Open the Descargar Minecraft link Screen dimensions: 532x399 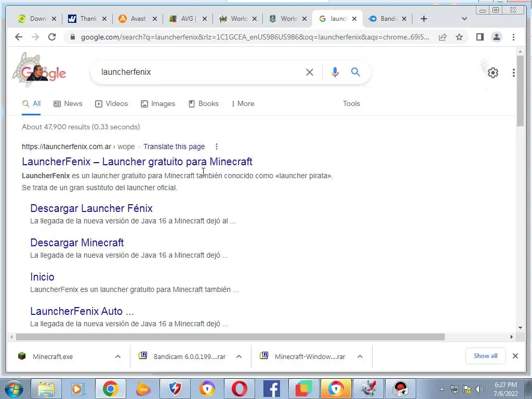(77, 243)
